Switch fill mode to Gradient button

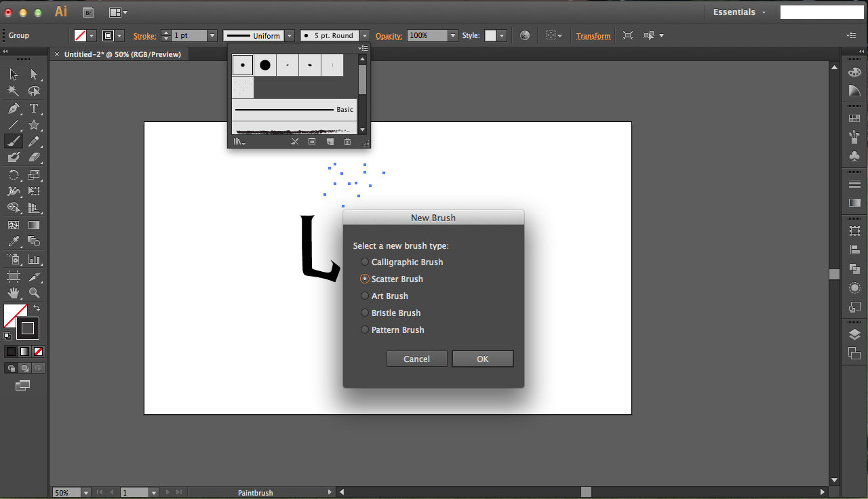coord(25,351)
